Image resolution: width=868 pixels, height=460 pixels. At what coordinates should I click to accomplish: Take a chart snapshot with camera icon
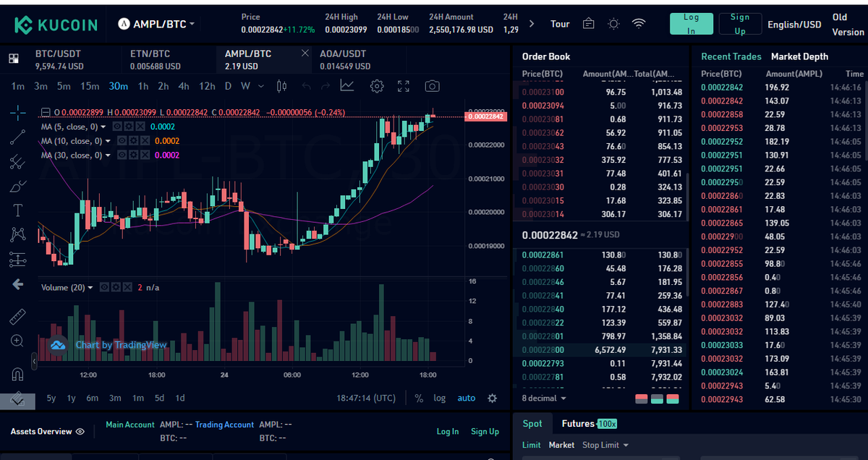[x=432, y=86]
